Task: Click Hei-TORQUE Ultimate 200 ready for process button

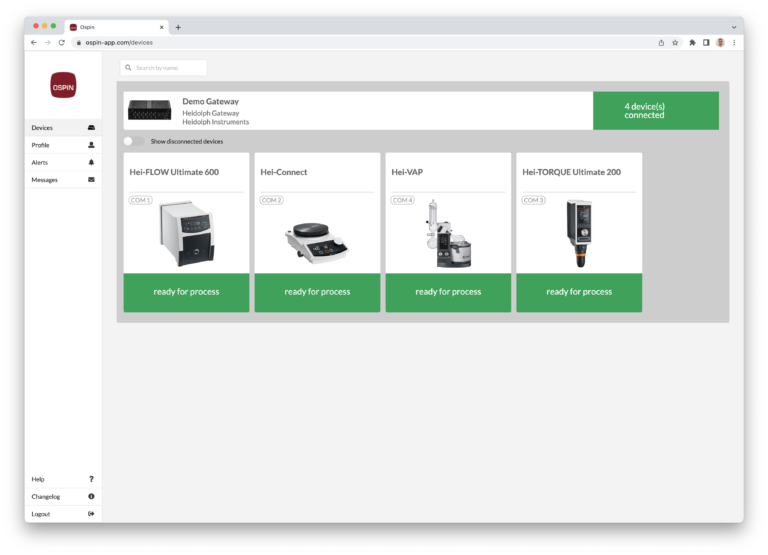Action: [x=579, y=292]
